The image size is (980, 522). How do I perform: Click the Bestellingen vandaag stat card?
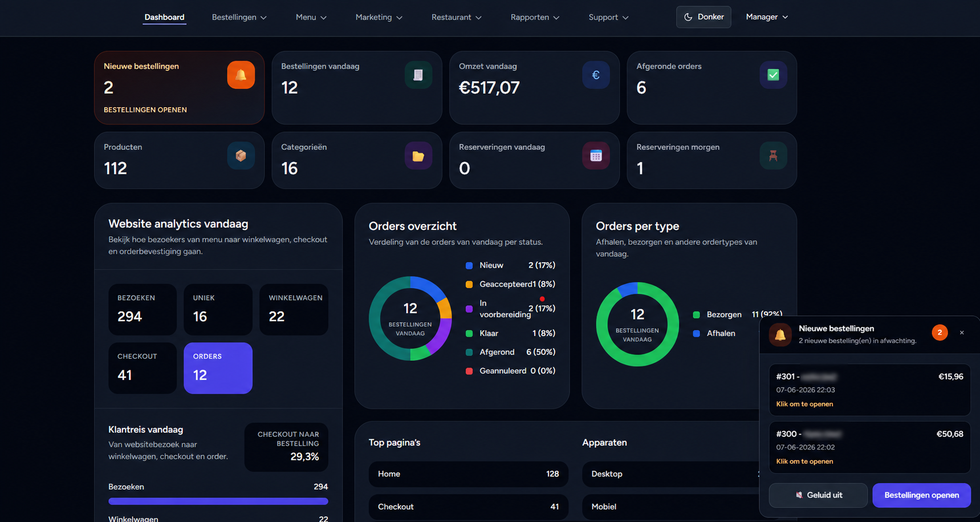(357, 88)
